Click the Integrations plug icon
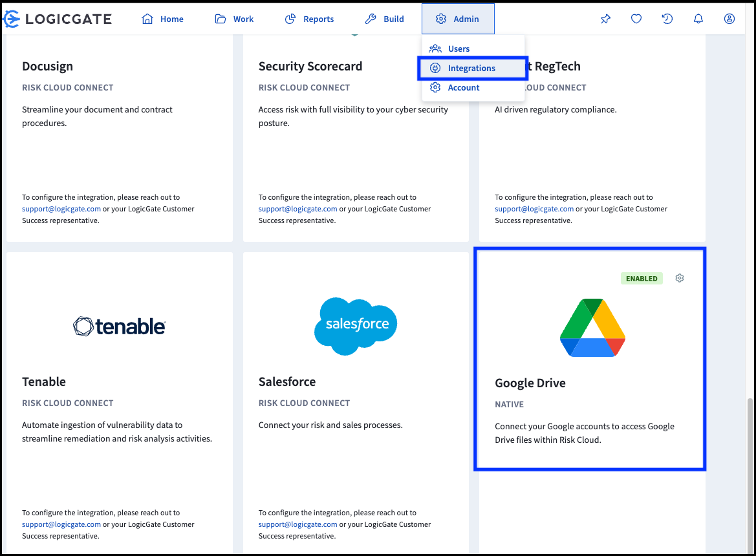Viewport: 756px width, 556px height. (x=435, y=68)
